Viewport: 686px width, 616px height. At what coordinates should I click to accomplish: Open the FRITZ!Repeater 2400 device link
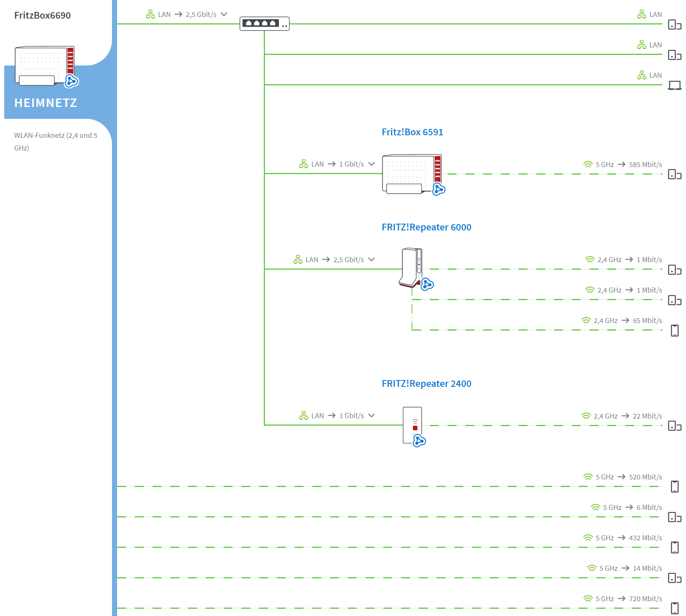coord(426,383)
